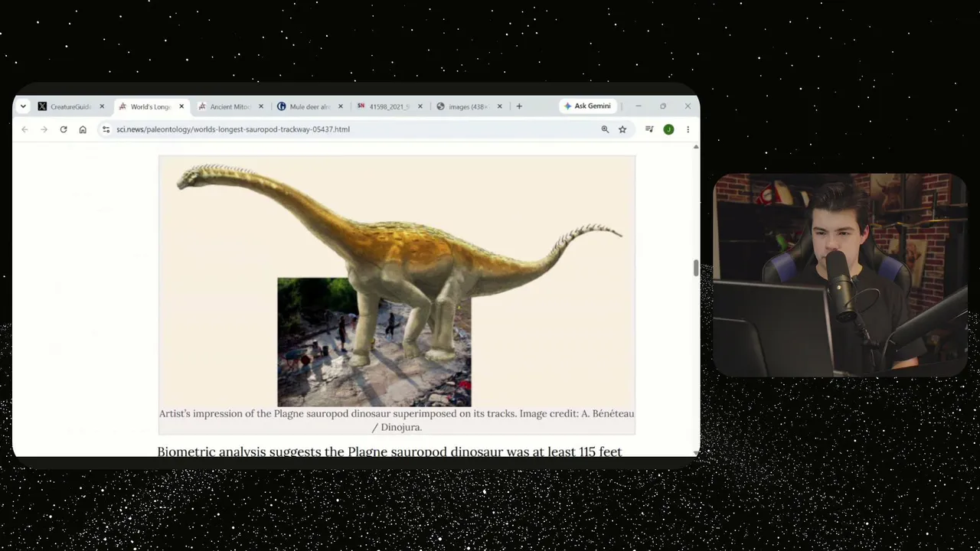Close the Mule deer tab
Screen dimensions: 980x551
(x=341, y=106)
